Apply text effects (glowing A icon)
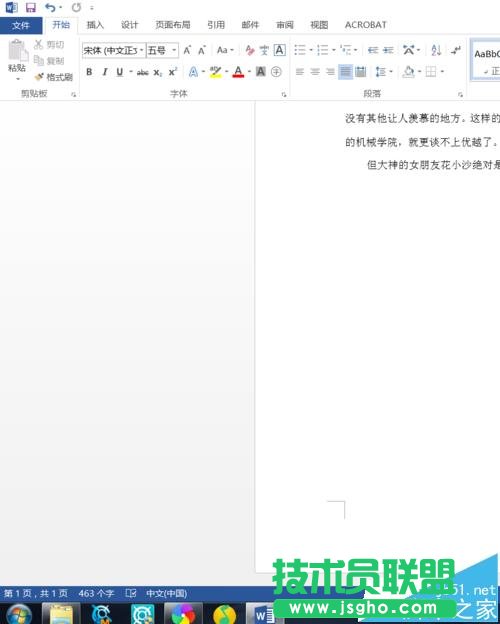Image resolution: width=500 pixels, height=624 pixels. [193, 72]
